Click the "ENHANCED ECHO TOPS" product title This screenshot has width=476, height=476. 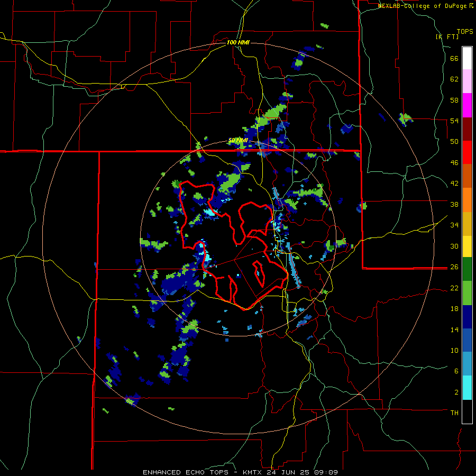[x=186, y=472]
